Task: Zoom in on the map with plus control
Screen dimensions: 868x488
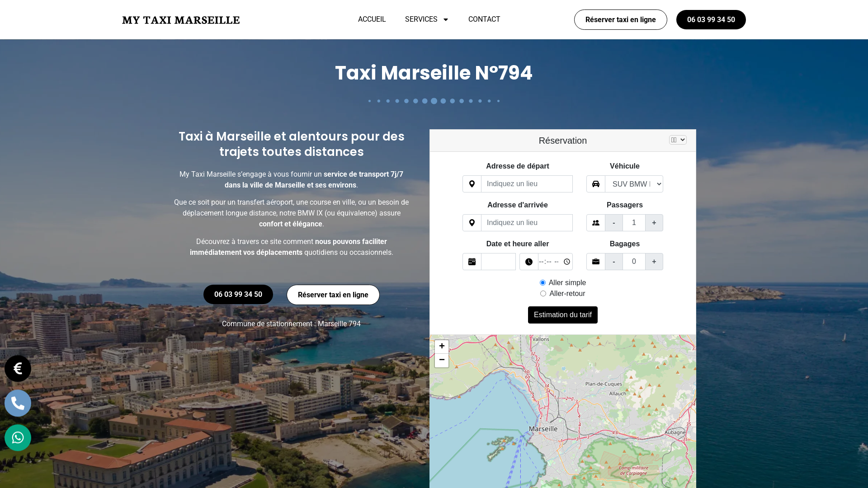Action: pos(442,346)
